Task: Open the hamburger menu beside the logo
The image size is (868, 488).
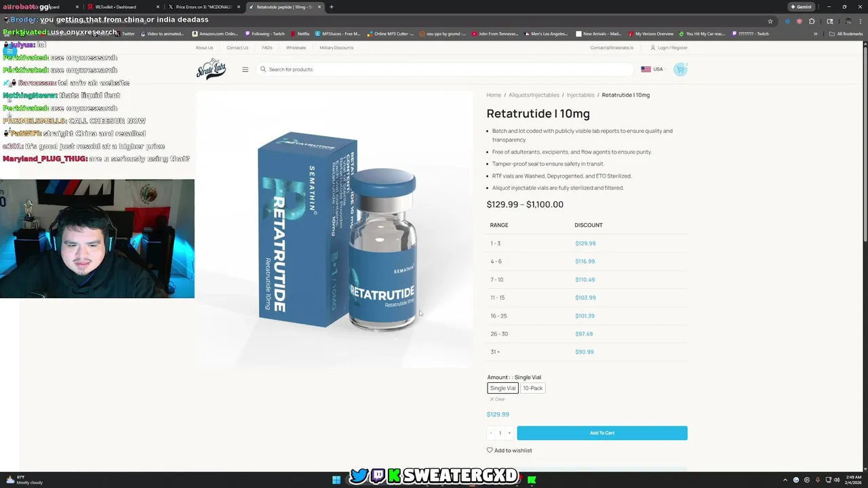Action: pyautogui.click(x=245, y=69)
